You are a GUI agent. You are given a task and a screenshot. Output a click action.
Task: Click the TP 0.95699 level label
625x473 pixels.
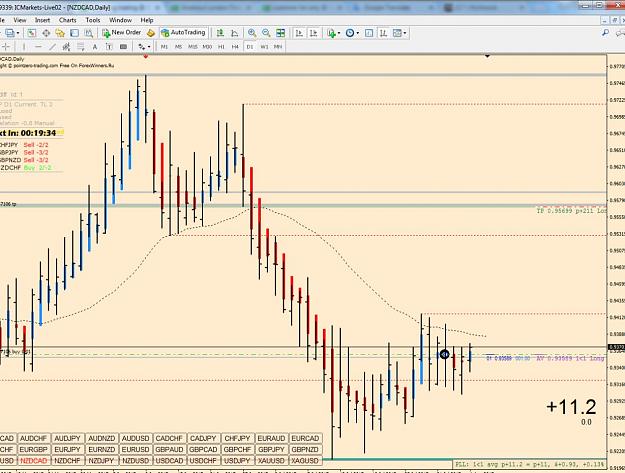572,211
